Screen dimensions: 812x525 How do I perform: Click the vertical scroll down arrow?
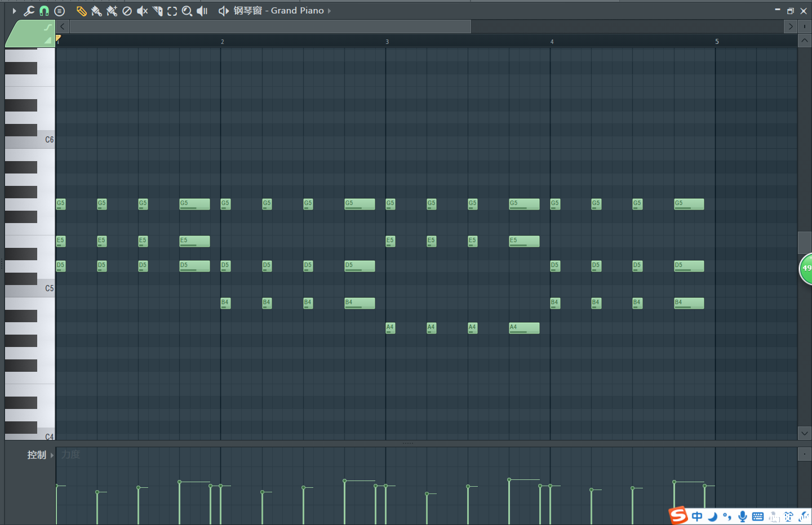click(x=804, y=433)
